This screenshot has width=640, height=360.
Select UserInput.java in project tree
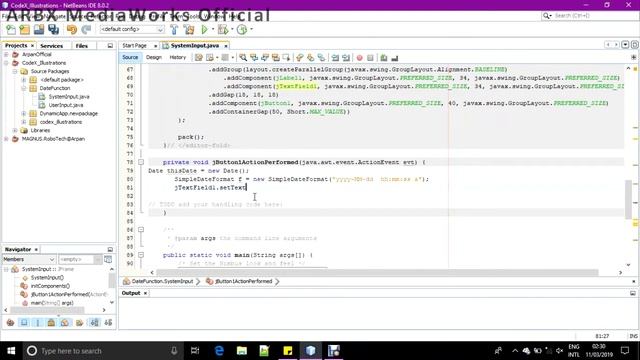click(65, 105)
